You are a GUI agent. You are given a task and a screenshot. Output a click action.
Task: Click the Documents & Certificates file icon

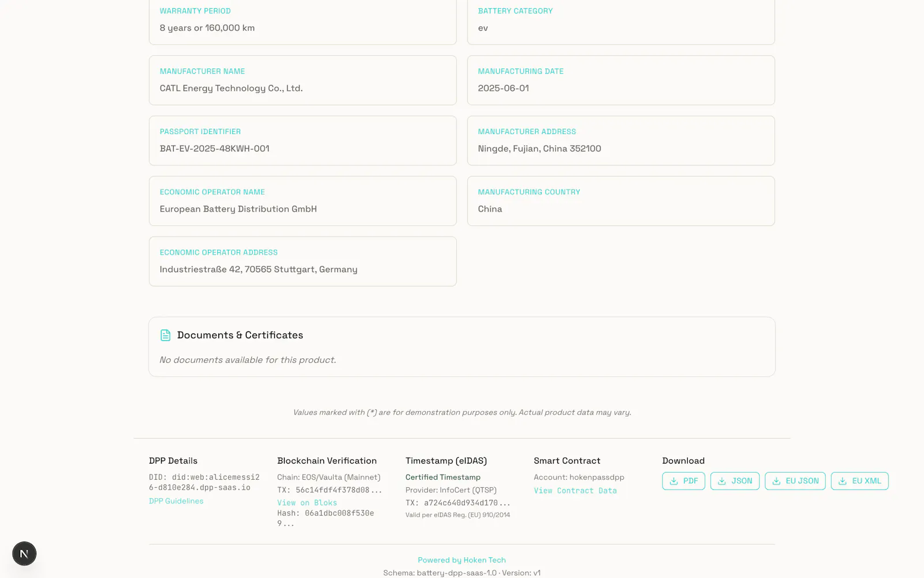pos(166,335)
